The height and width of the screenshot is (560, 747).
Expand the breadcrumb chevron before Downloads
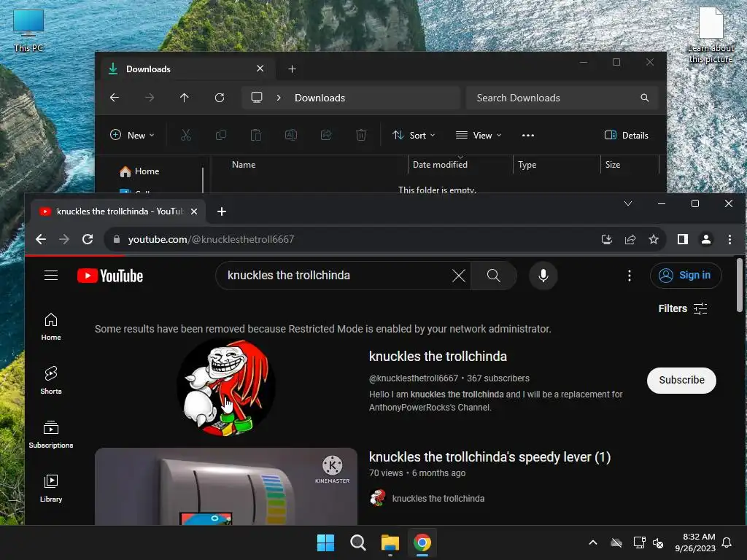[279, 98]
